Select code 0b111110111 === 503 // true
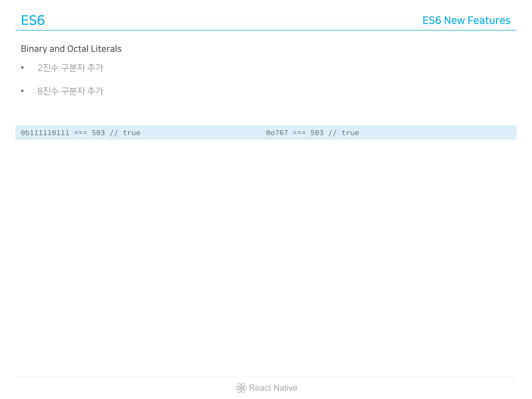The height and width of the screenshot is (399, 532). pos(81,133)
